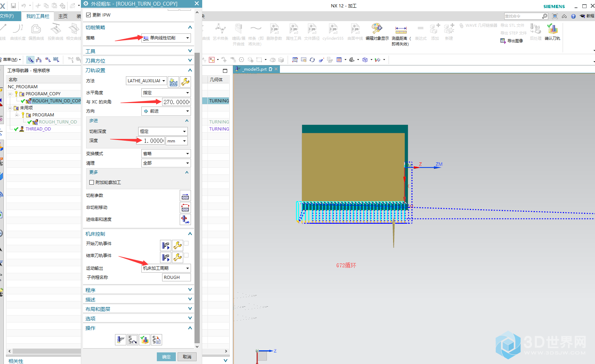The height and width of the screenshot is (364, 595).
Task: Select THREAD_OD operation in navigator
Action: pos(38,129)
